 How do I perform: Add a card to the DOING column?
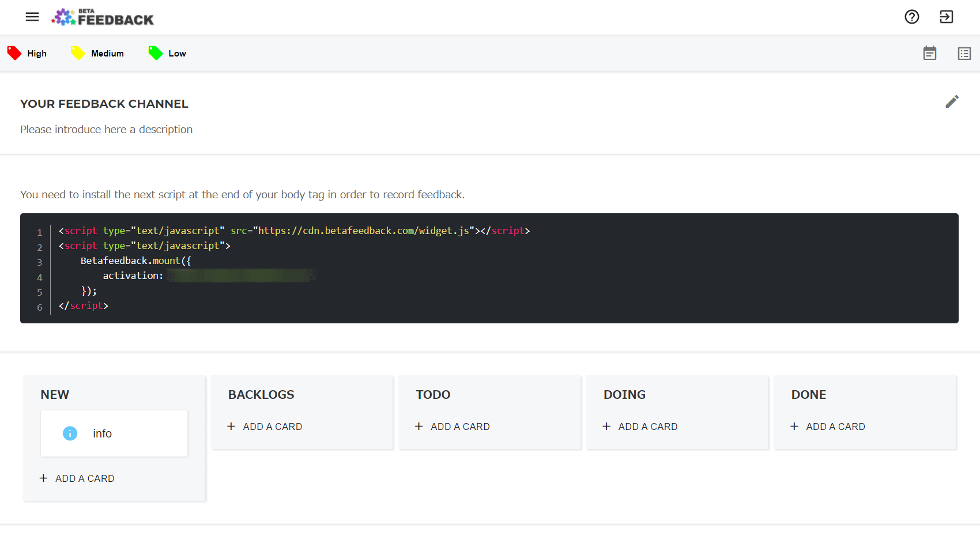pos(640,427)
